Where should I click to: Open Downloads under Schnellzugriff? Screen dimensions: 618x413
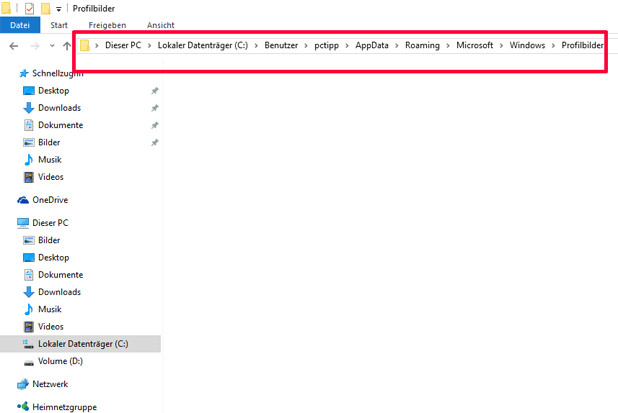[x=59, y=108]
